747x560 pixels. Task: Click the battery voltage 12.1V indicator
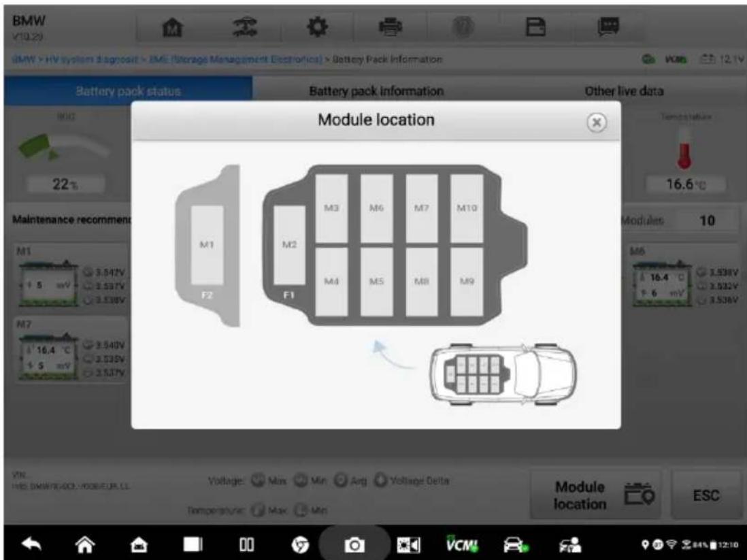(723, 60)
